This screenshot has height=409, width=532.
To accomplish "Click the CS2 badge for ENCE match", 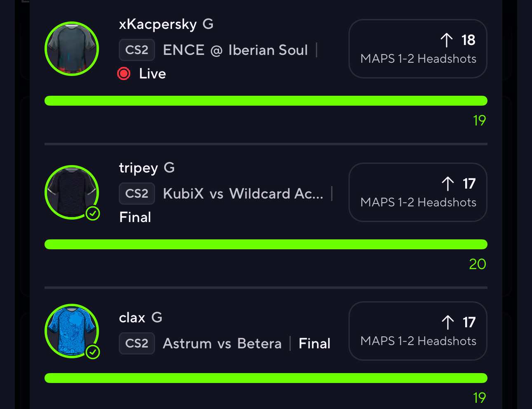I will pyautogui.click(x=137, y=50).
